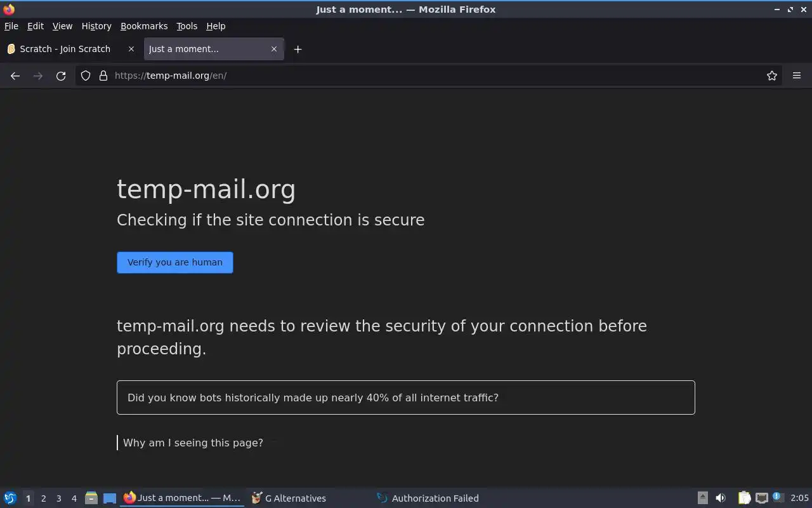Open the Bookmarks menu
This screenshot has width=812, height=508.
click(x=144, y=26)
